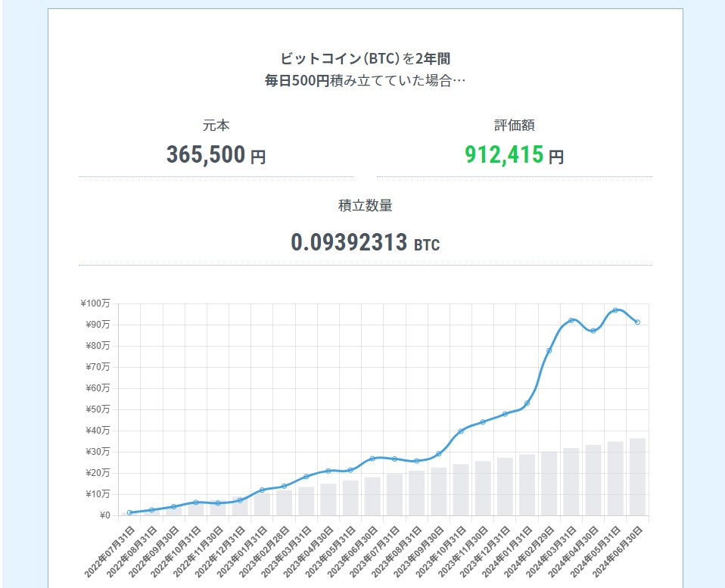Screen dimensions: 725x588
Task: Click the 2024年02月29日 line data point
Action: (549, 350)
